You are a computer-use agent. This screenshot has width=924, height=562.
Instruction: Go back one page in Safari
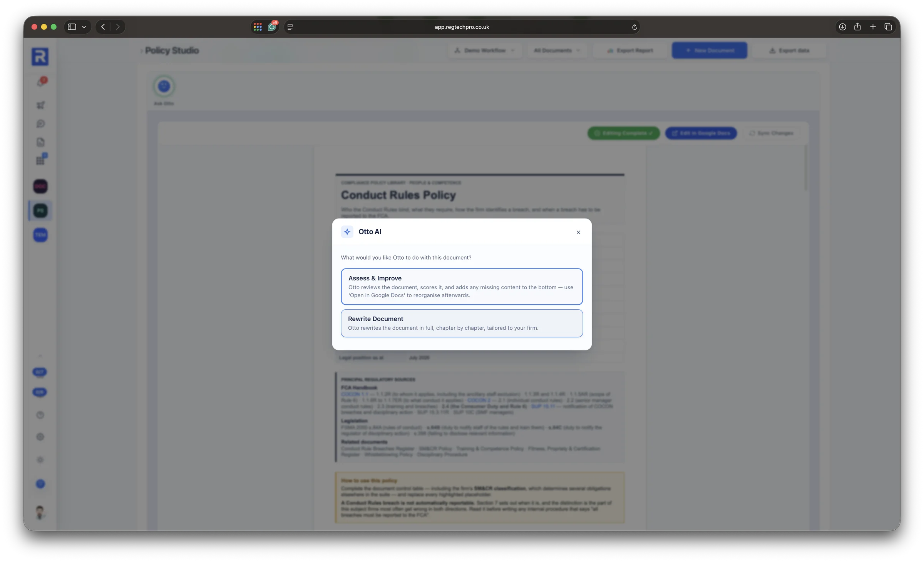(x=103, y=27)
